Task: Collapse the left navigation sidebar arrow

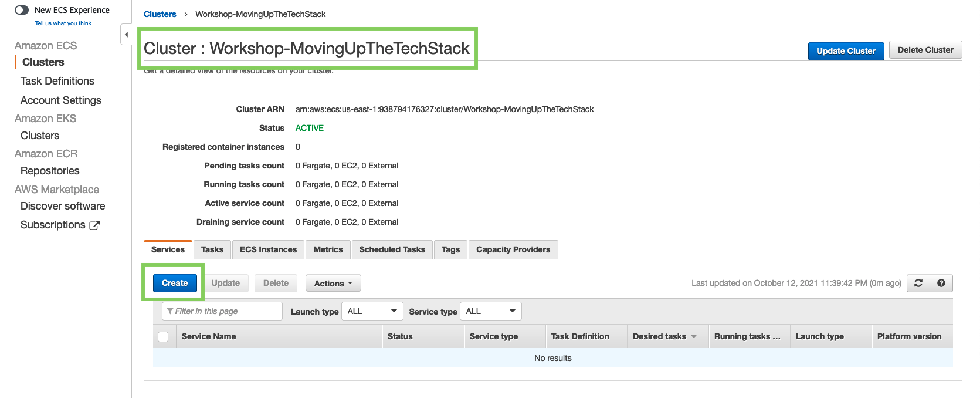Action: 126,35
